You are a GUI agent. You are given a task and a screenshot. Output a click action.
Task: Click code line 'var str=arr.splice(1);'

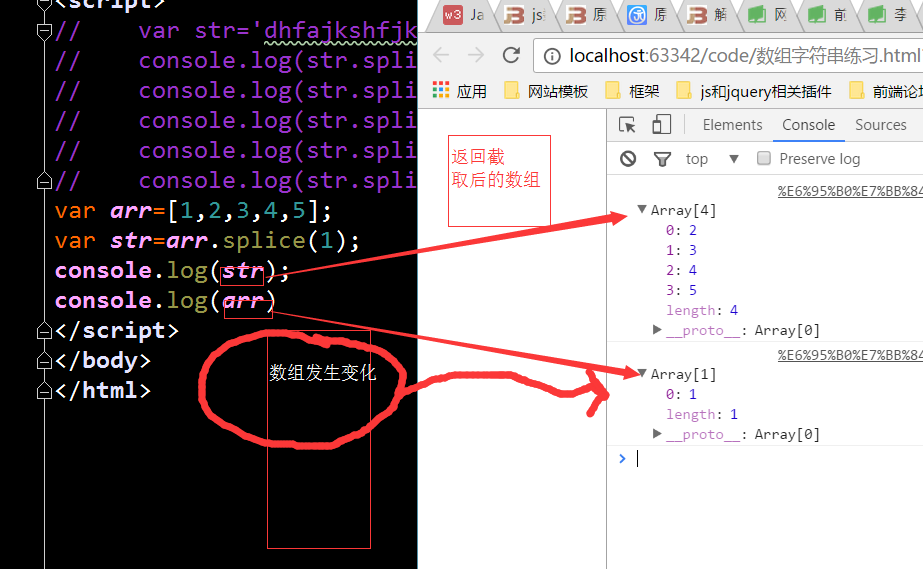(x=207, y=241)
